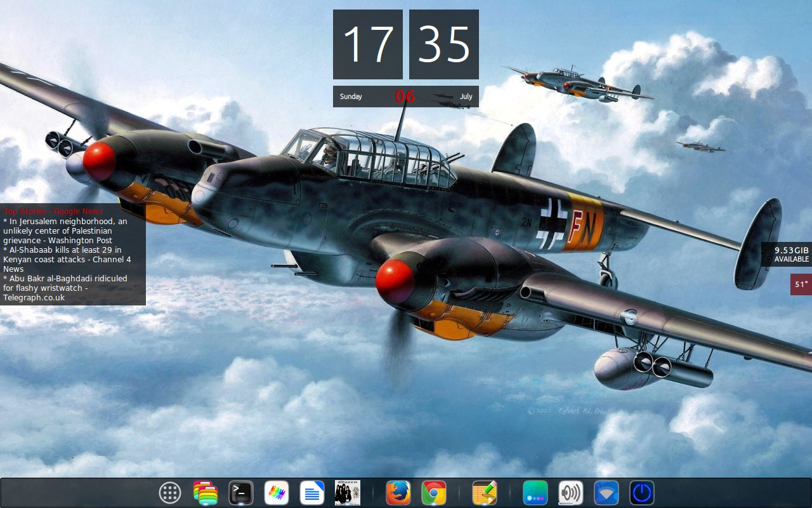Viewport: 812px width, 508px height.
Task: Click the Top Stories - Google News heading
Action: pos(53,211)
